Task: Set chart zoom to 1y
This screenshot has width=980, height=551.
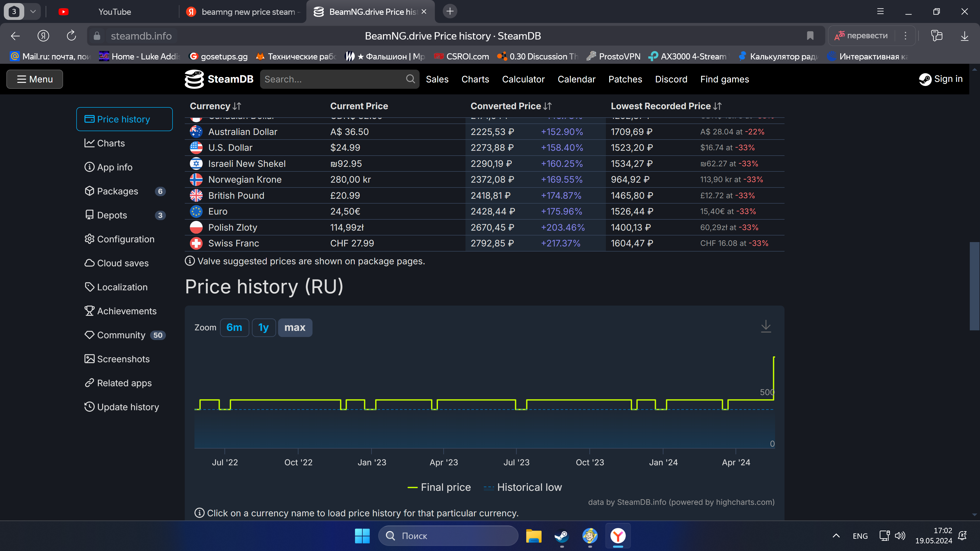Action: point(264,327)
